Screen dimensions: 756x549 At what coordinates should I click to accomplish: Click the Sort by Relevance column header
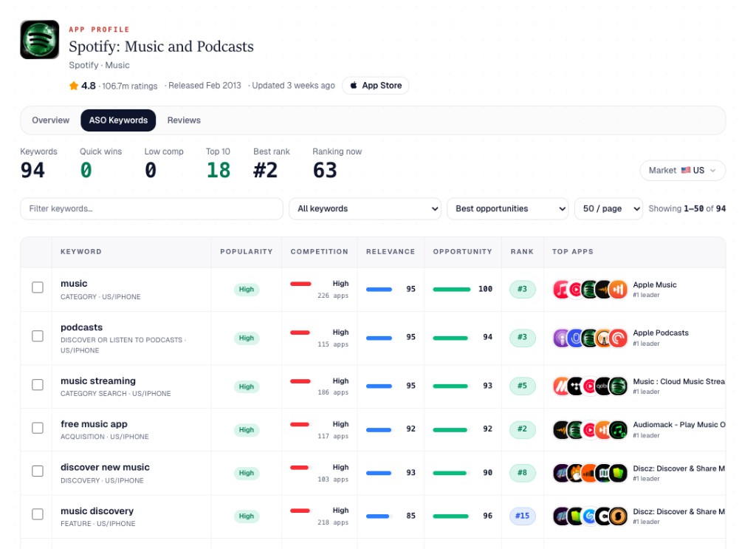pyautogui.click(x=391, y=252)
